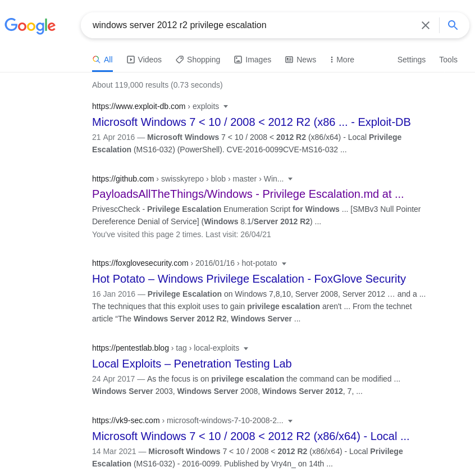Screen dimensions: 475x476
Task: Open the More options dots menu
Action: 332,60
